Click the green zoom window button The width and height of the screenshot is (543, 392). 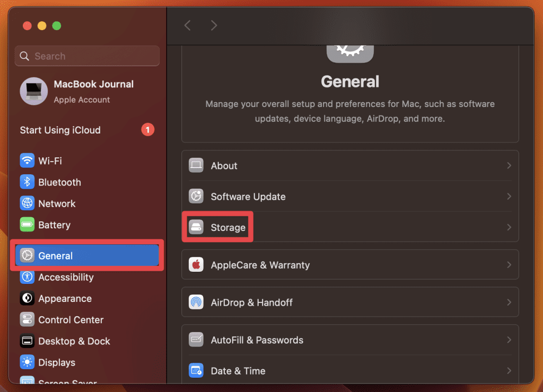pos(57,25)
